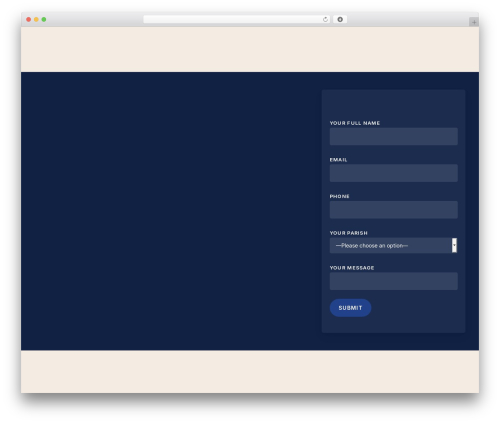Submit the contact form

[350, 308]
